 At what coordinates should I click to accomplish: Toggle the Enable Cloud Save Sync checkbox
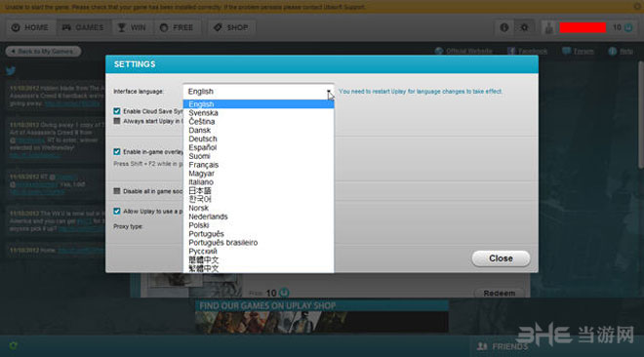pos(117,111)
